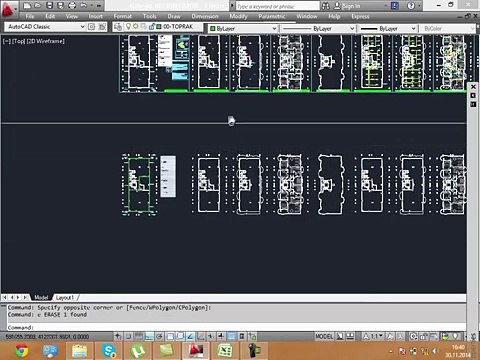
Task: Click the second icon under the palette X
Action: pyautogui.click(x=473, y=96)
